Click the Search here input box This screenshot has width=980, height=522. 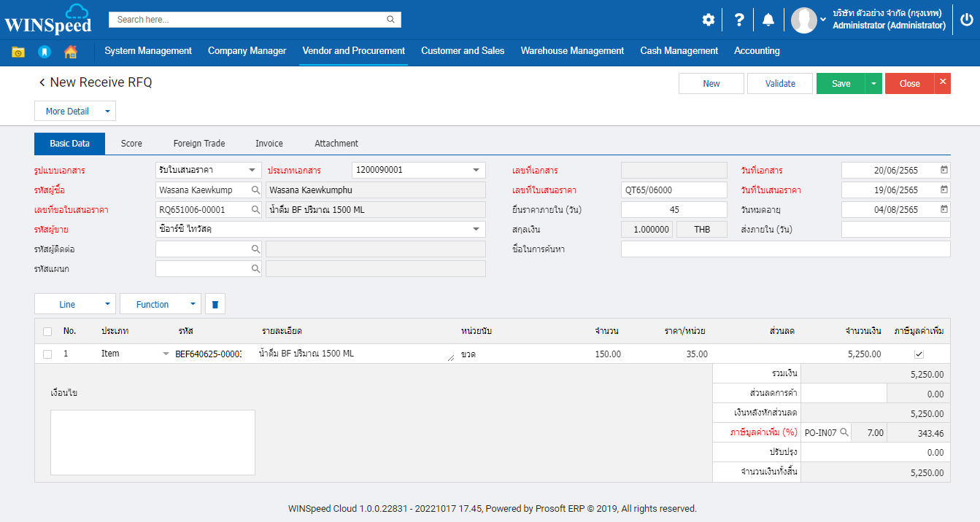248,20
